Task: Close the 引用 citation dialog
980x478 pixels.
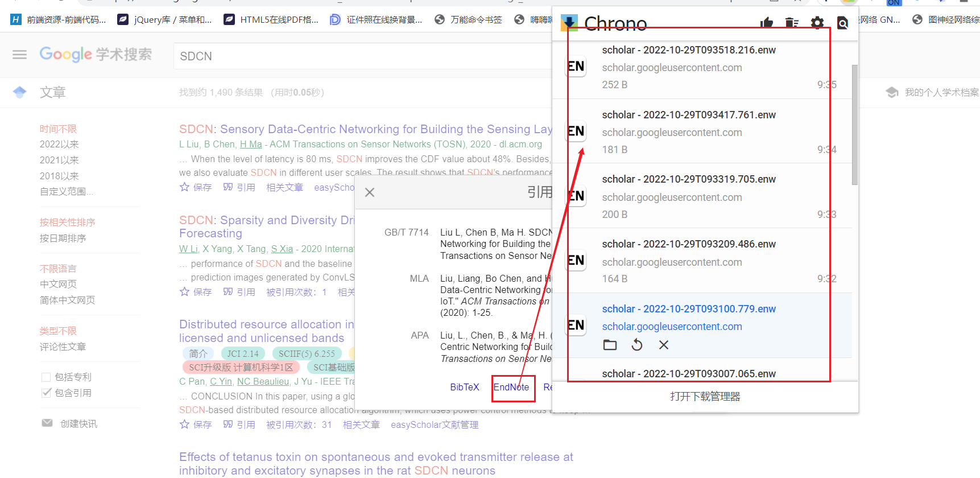Action: coord(370,192)
